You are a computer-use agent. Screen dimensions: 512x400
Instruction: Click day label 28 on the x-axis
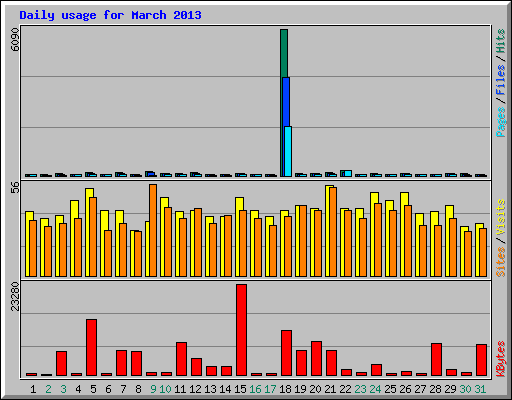pyautogui.click(x=435, y=389)
